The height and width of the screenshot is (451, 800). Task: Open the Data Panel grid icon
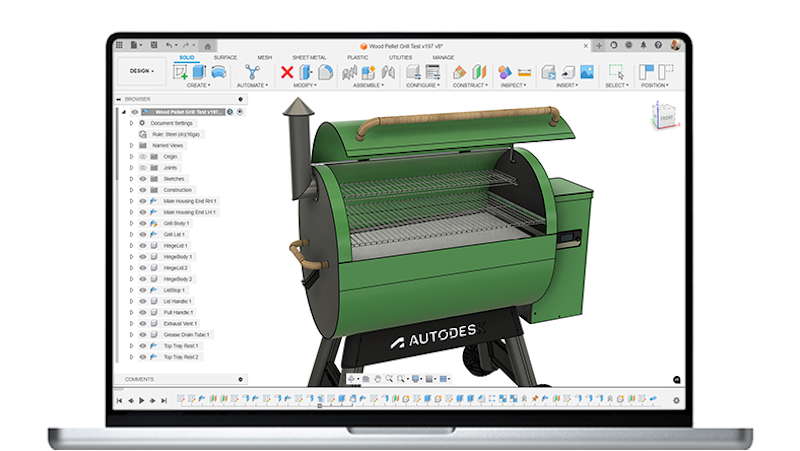tap(119, 45)
